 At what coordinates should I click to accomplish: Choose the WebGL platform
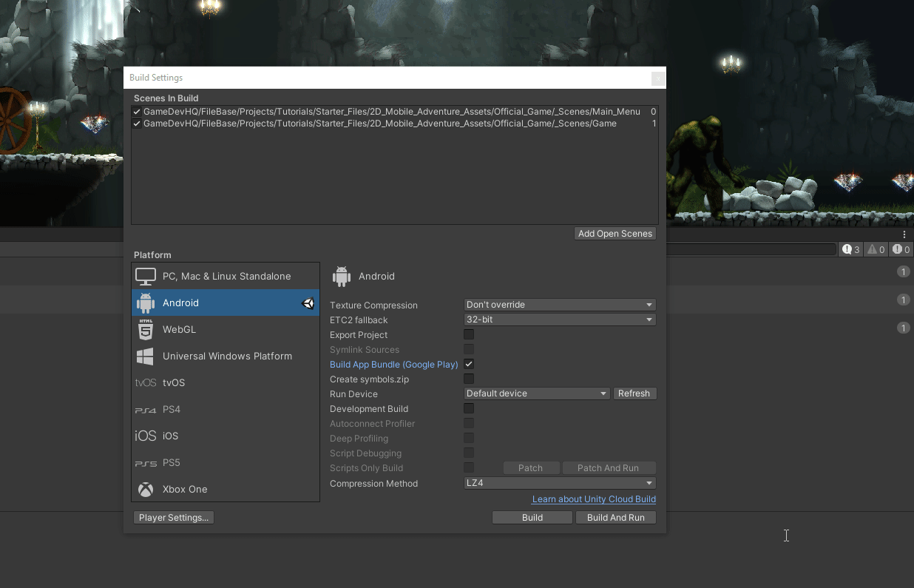226,329
